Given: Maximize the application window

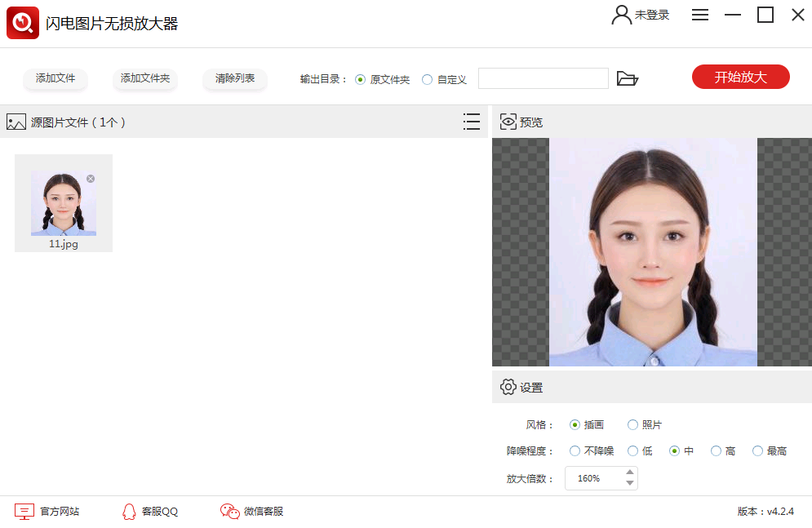Looking at the screenshot, I should [765, 15].
